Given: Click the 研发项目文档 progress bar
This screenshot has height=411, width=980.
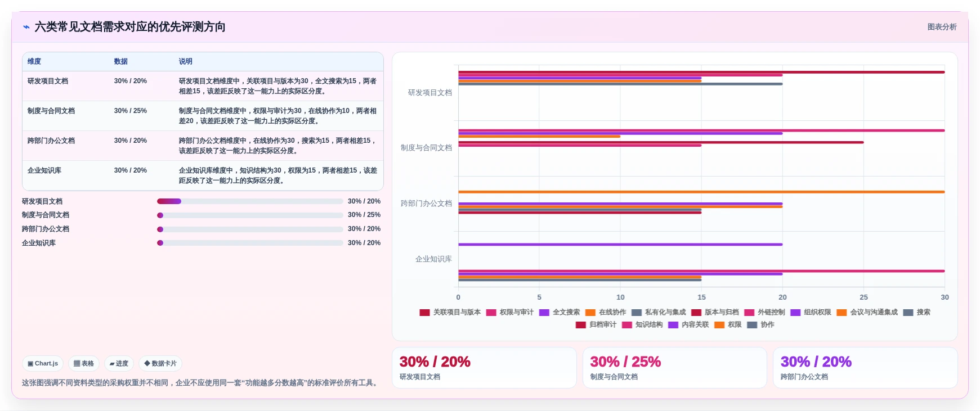Looking at the screenshot, I should 250,201.
